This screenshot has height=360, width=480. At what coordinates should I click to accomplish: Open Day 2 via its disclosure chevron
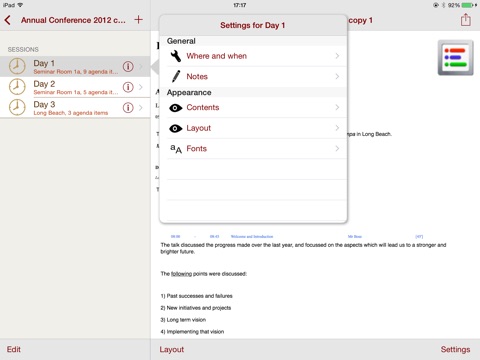coord(141,87)
